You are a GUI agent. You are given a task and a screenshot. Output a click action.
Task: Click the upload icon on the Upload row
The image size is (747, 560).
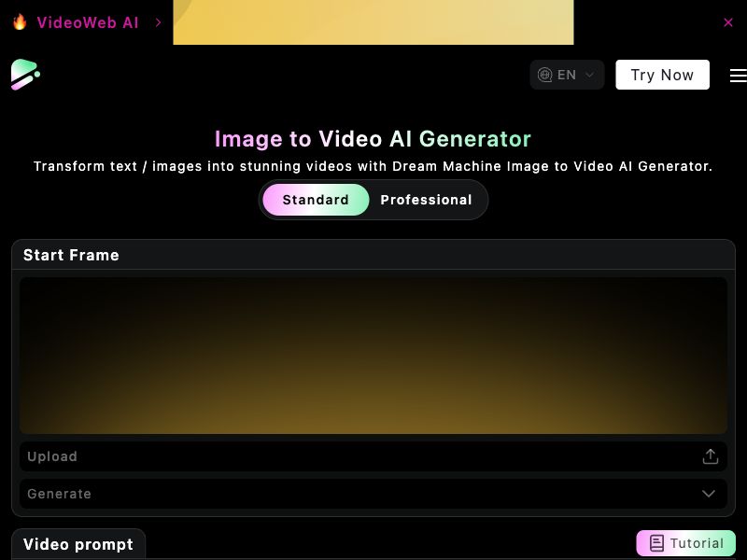click(710, 455)
